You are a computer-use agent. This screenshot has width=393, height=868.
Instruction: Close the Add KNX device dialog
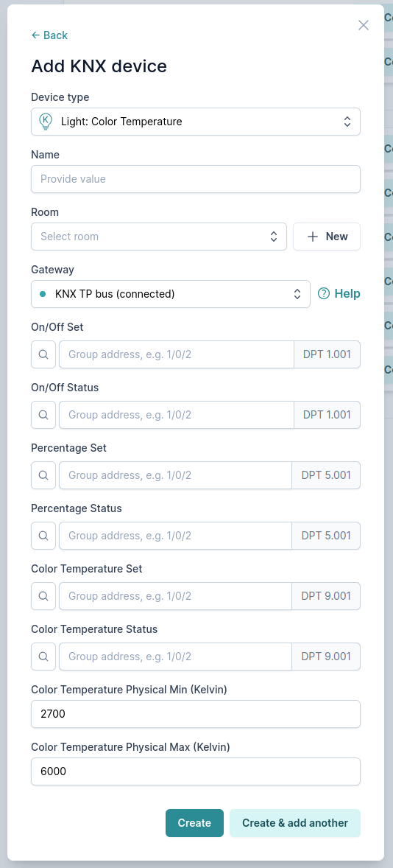coord(363,25)
